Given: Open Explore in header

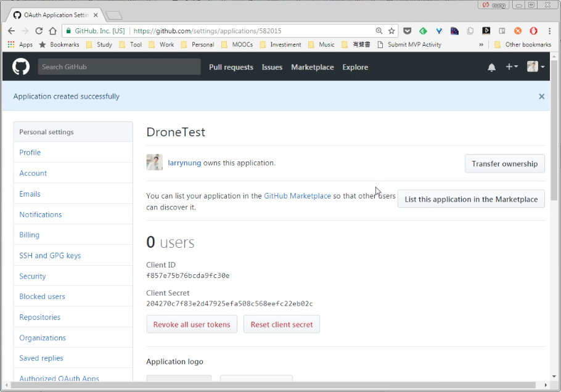Looking at the screenshot, I should tap(355, 67).
